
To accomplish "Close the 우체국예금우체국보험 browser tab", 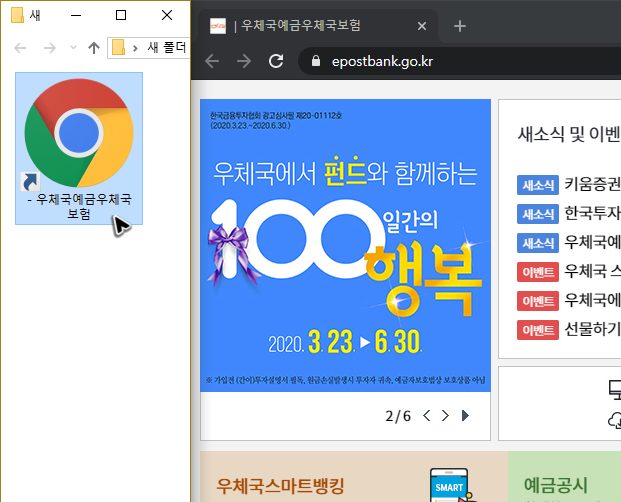I will point(422,26).
